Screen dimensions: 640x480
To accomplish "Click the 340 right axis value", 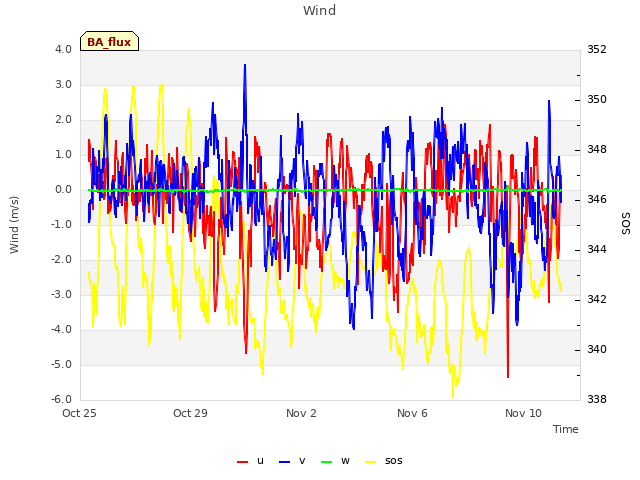I will pos(597,350).
